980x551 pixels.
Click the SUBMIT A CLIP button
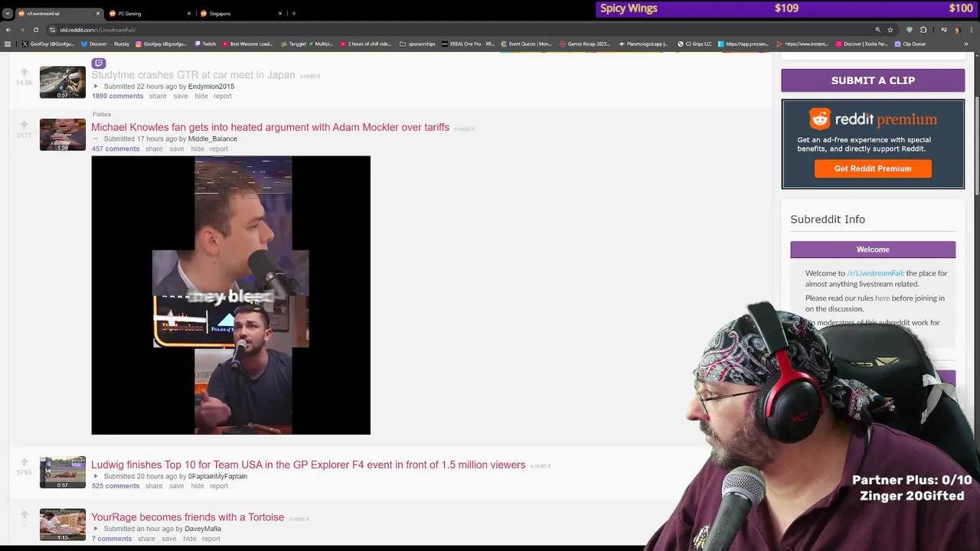pos(873,80)
